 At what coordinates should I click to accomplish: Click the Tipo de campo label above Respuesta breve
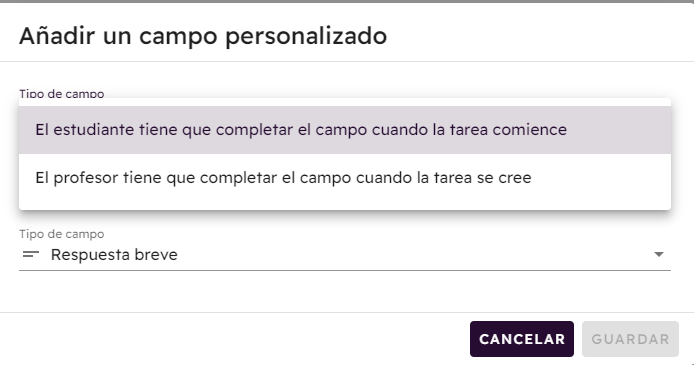tap(62, 234)
